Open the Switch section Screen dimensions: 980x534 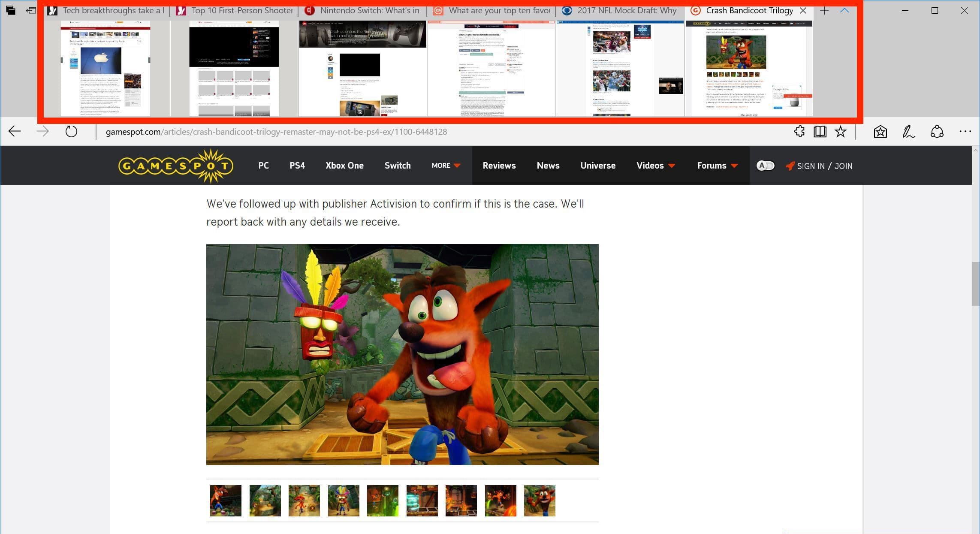pos(398,166)
